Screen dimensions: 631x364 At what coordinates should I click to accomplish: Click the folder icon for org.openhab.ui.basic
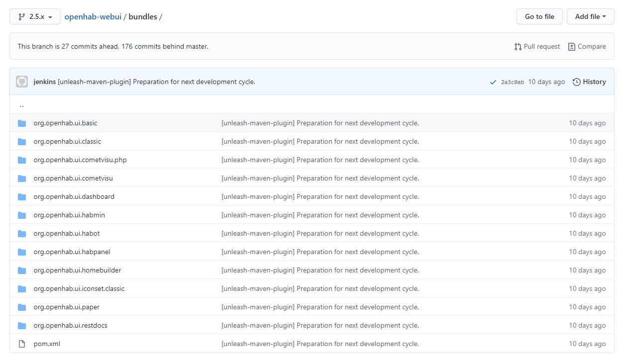[x=22, y=123]
